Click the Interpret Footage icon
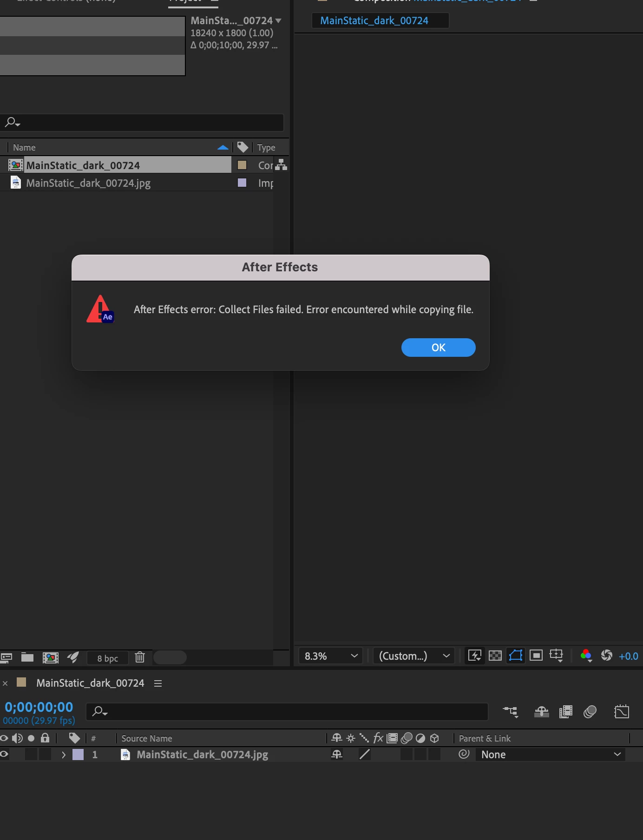Viewport: 643px width, 840px height. [x=7, y=657]
